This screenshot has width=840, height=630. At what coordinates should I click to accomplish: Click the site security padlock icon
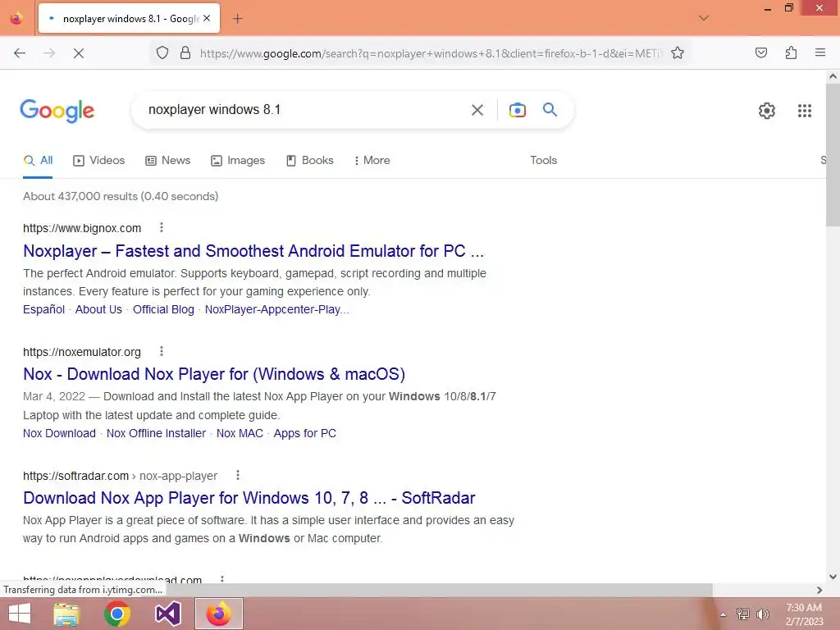click(x=185, y=52)
